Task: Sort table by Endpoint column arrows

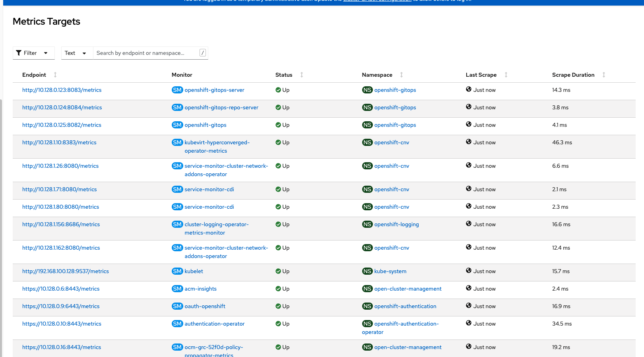Action: pyautogui.click(x=55, y=75)
